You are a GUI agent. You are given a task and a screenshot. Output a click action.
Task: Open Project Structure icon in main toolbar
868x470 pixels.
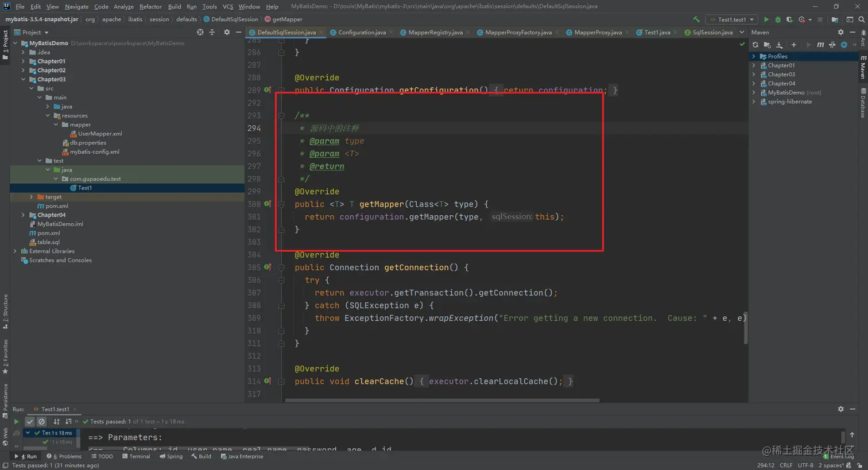835,20
